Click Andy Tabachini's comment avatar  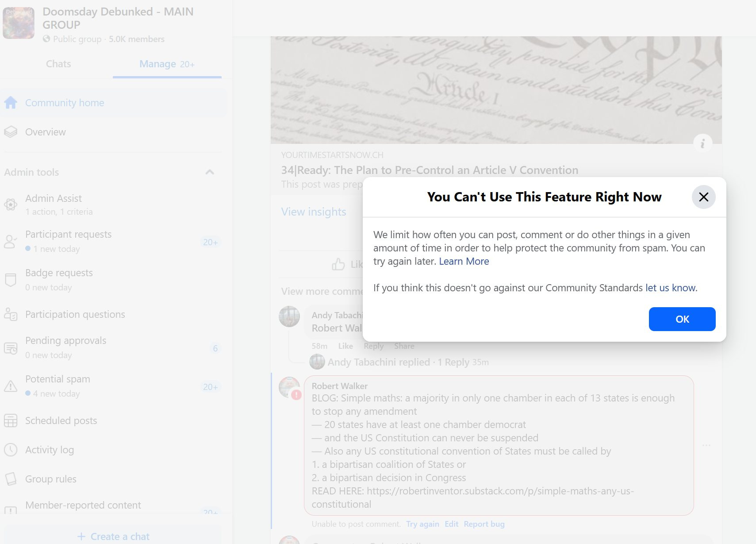tap(289, 316)
